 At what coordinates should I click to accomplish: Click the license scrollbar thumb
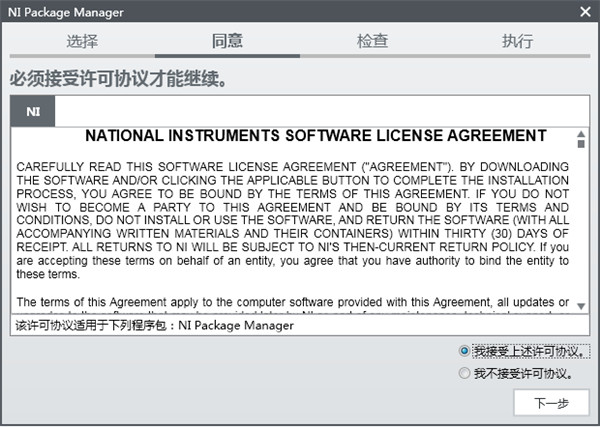point(581,144)
